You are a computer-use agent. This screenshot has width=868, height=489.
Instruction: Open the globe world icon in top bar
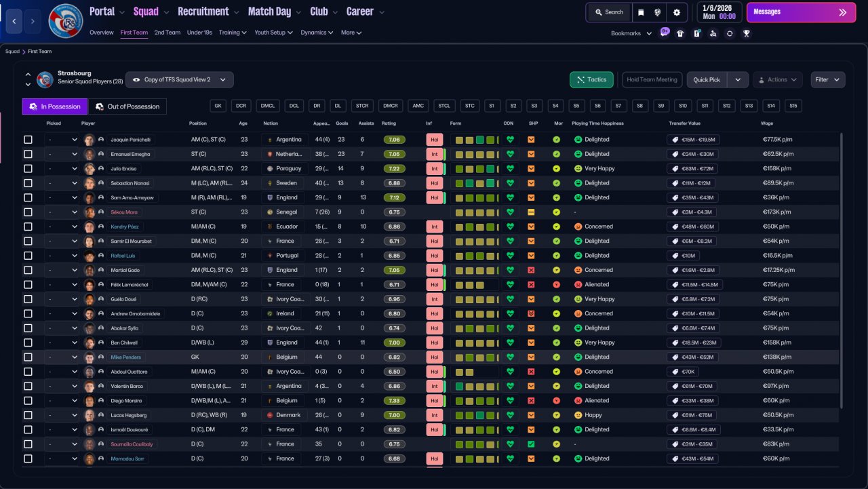pyautogui.click(x=657, y=12)
